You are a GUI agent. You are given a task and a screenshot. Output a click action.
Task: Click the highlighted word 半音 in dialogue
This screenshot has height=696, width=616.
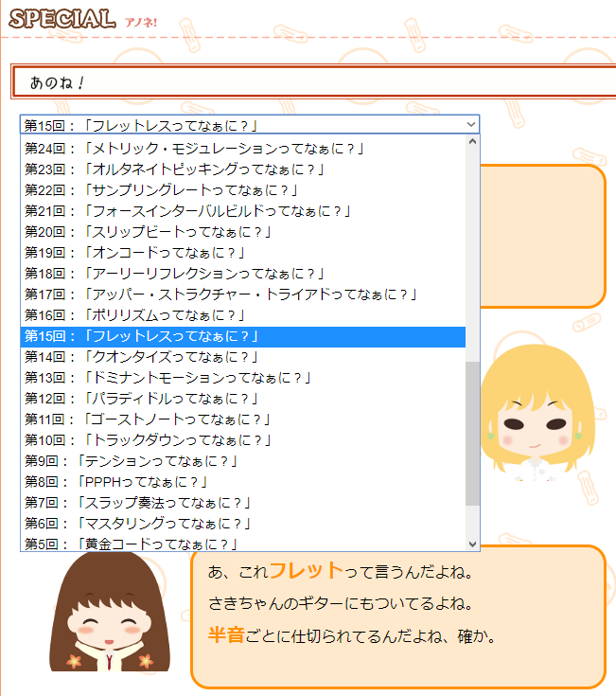pos(226,635)
